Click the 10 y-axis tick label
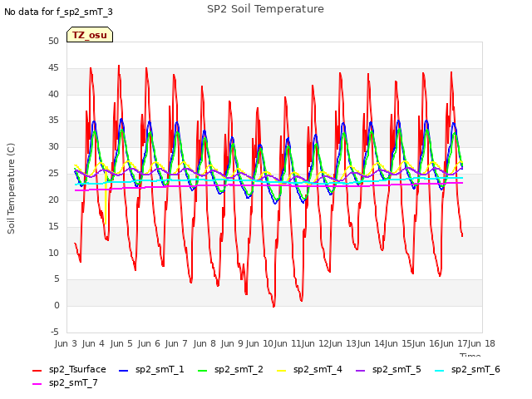This screenshot has height=399, width=532. (x=53, y=253)
